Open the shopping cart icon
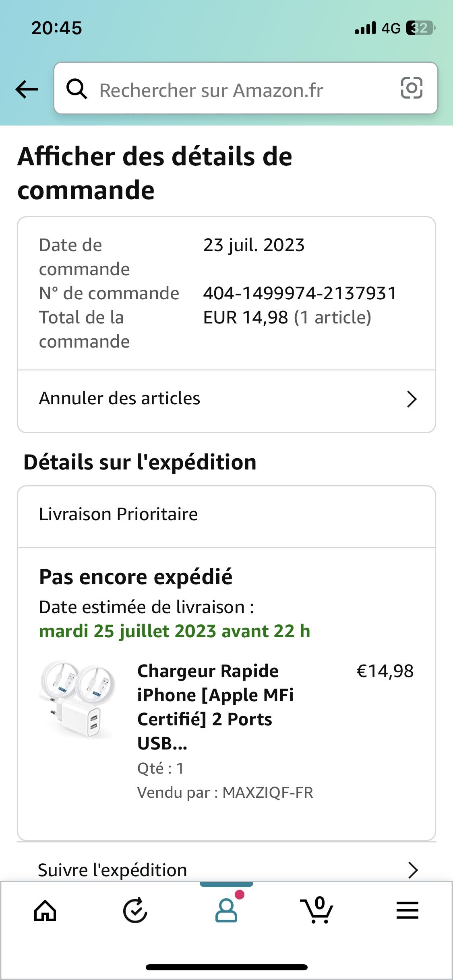This screenshot has height=980, width=453. 317,910
